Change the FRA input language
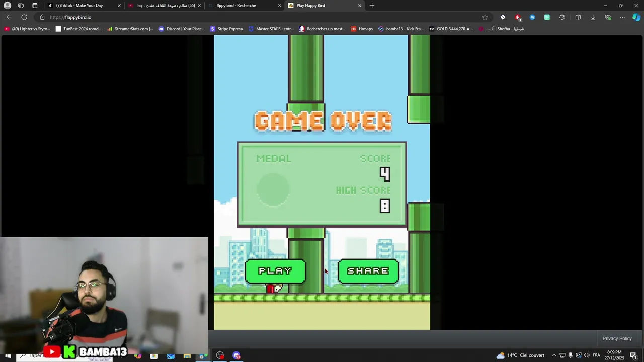Screen dimensions: 644x362 click(x=596, y=355)
